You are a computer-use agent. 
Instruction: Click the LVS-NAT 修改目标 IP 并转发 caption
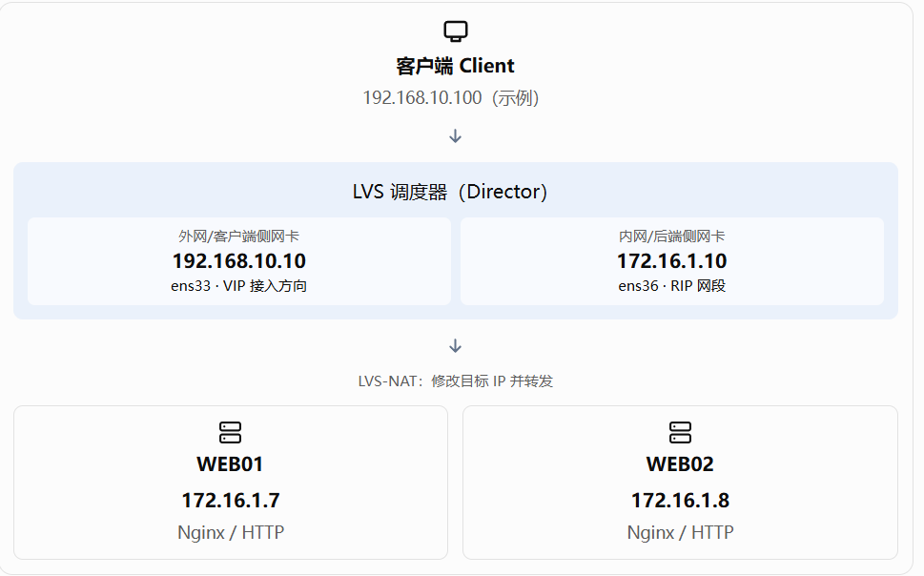456,381
